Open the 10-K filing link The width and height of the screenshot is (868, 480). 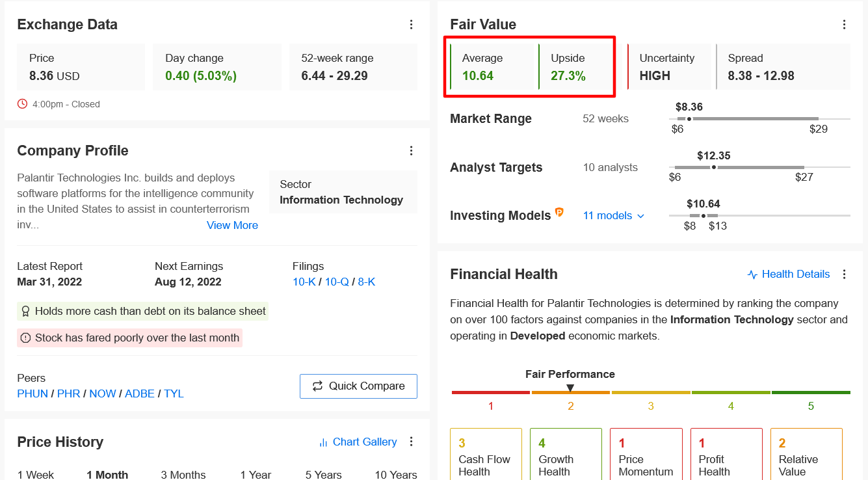304,282
